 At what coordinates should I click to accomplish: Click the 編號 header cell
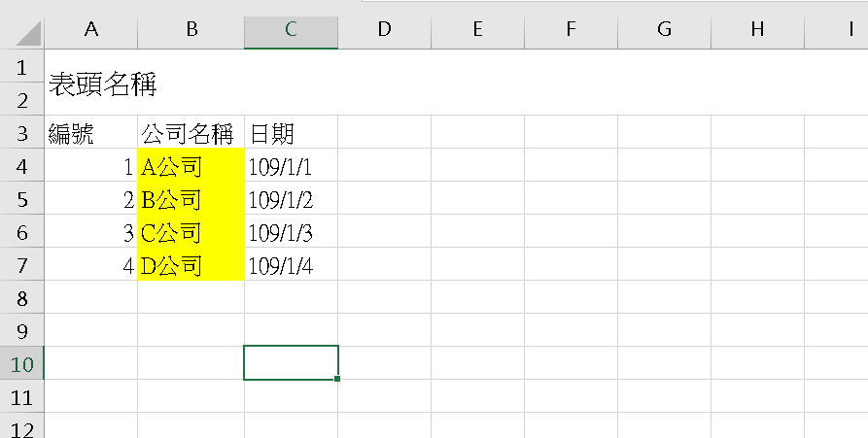click(x=90, y=132)
